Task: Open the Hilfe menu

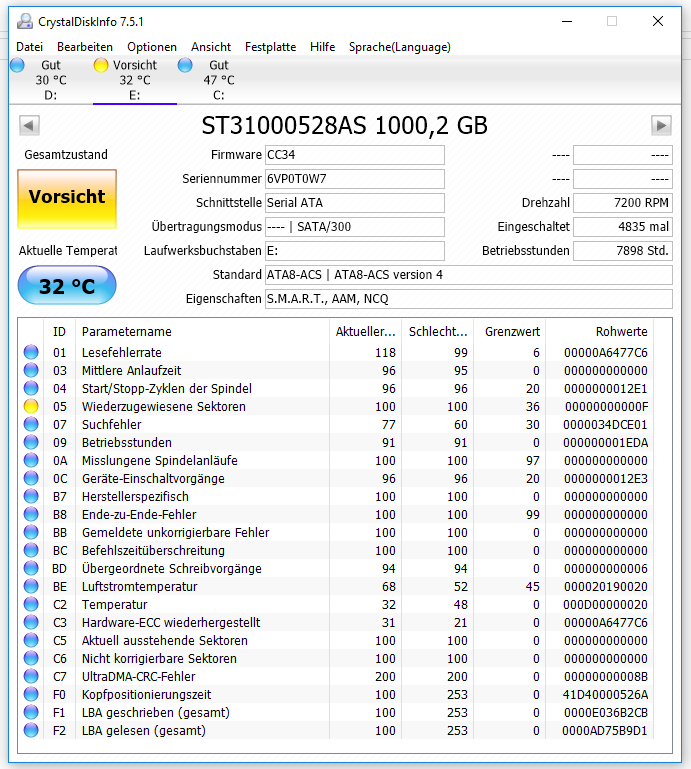Action: coord(322,47)
